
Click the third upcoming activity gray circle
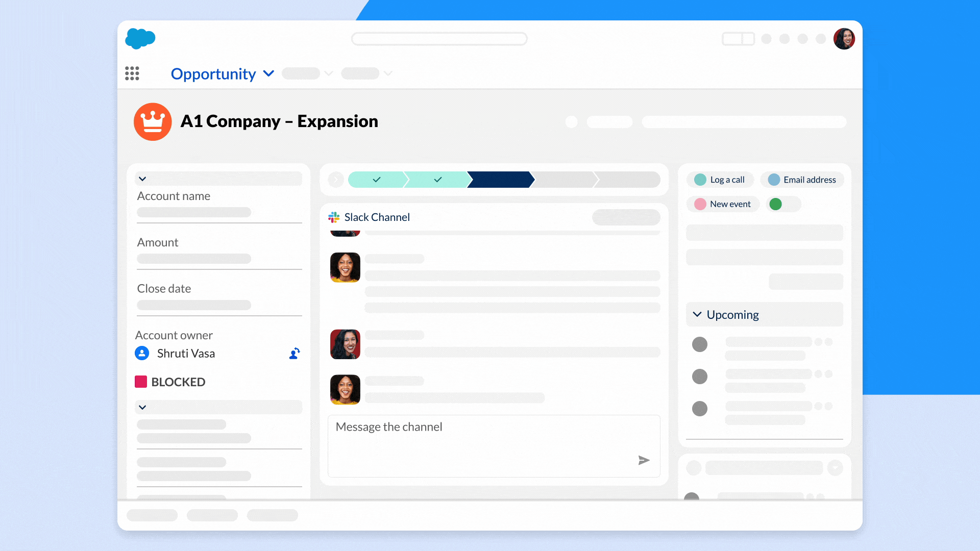(x=699, y=409)
